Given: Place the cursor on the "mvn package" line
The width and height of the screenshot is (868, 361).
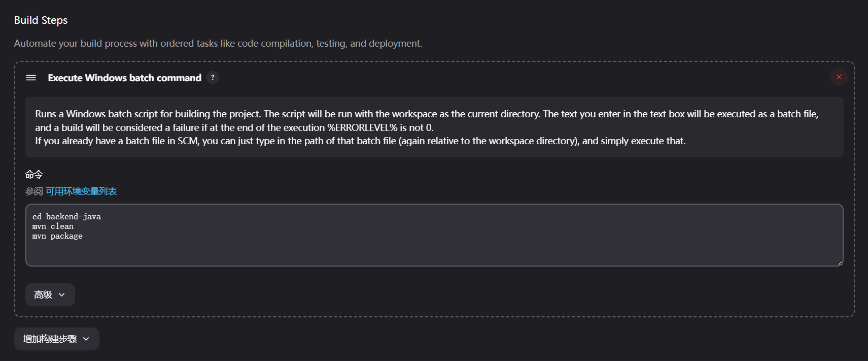Looking at the screenshot, I should coord(57,236).
